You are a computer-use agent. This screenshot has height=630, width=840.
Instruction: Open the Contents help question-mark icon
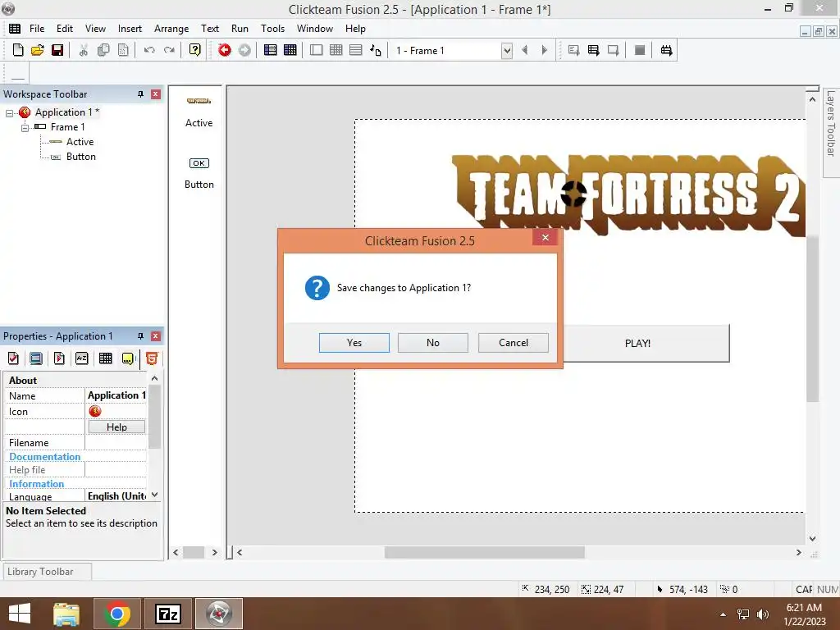[x=195, y=50]
